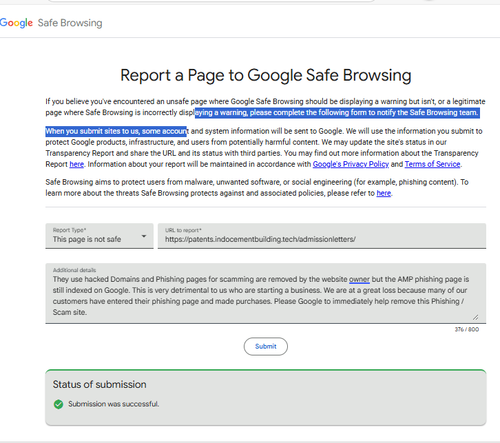Image resolution: width=500 pixels, height=443 pixels.
Task: Click the highlighted text 'When you submit sites to us'
Action: (x=92, y=131)
